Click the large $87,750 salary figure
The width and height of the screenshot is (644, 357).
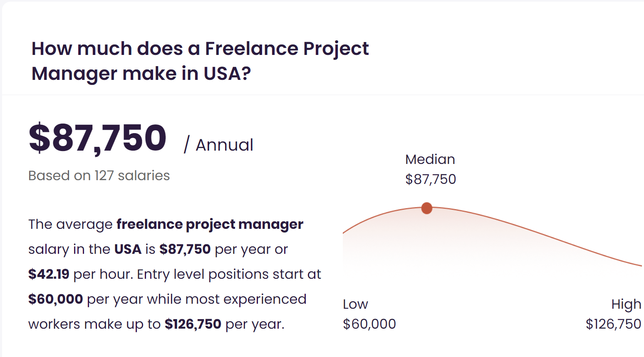point(98,138)
